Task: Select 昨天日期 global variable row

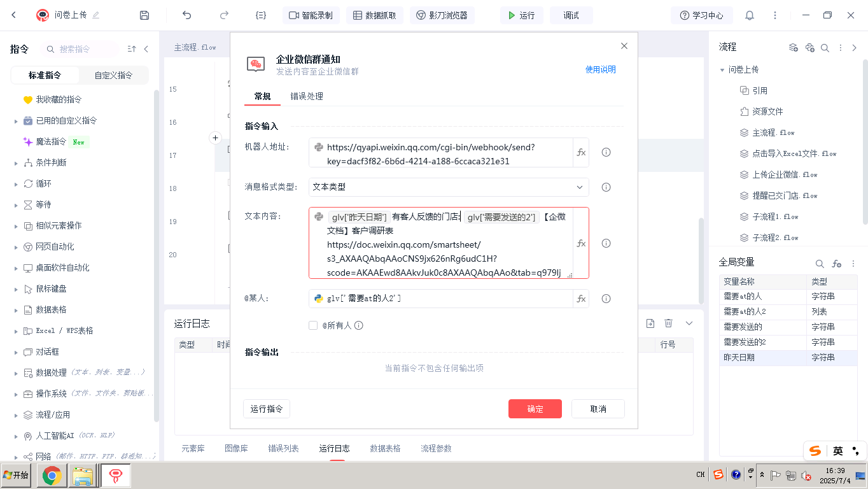Action: point(788,358)
